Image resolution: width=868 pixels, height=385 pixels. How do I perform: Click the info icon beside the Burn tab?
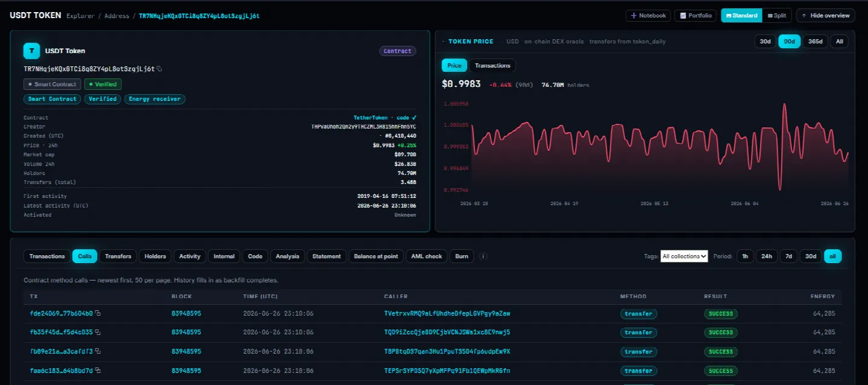click(x=483, y=256)
